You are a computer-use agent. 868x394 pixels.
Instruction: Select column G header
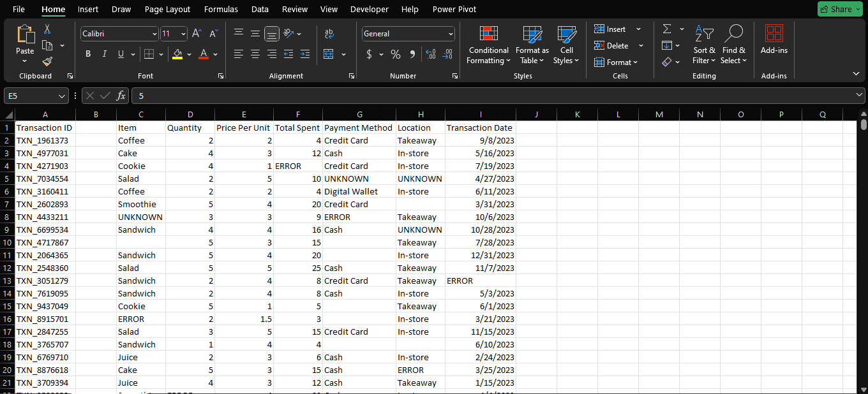(359, 115)
